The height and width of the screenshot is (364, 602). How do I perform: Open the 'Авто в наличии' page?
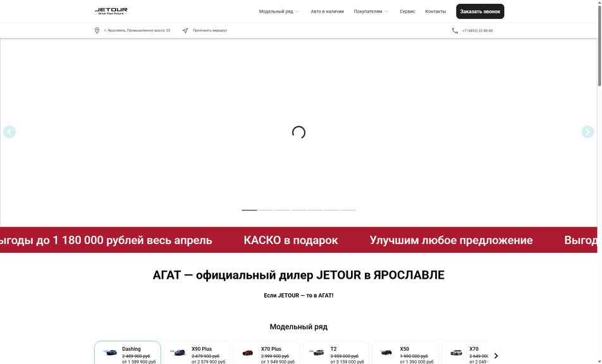click(327, 11)
